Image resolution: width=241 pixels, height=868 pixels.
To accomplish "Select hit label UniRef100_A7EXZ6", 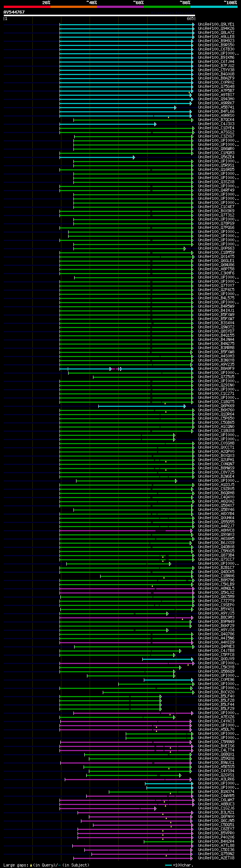I will [x=216, y=717].
